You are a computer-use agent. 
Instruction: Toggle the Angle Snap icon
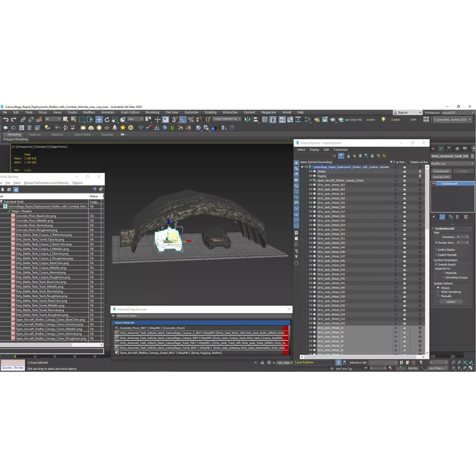click(x=183, y=119)
